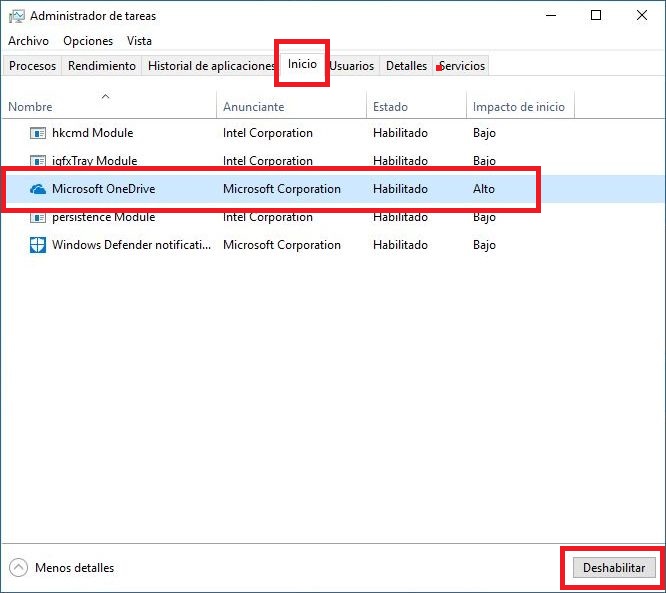Open the Historial de aplicaciones tab
Viewport: 666px width, 593px height.
tap(211, 66)
